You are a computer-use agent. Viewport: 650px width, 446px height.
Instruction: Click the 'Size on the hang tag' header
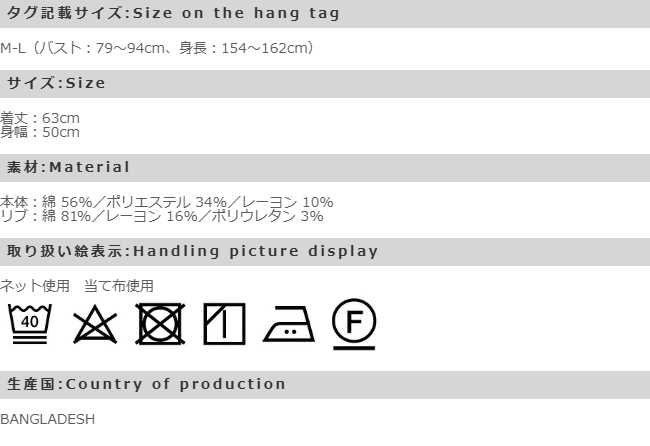click(x=172, y=13)
